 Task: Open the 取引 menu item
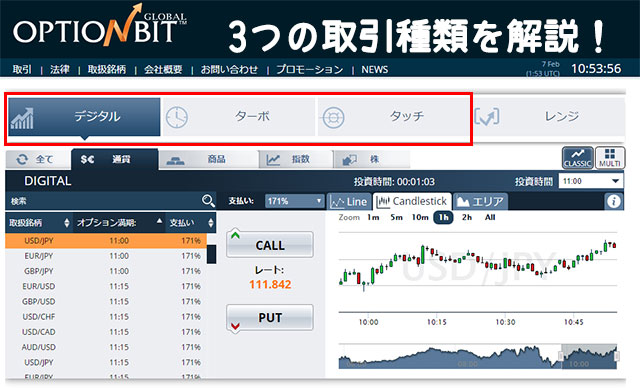22,69
